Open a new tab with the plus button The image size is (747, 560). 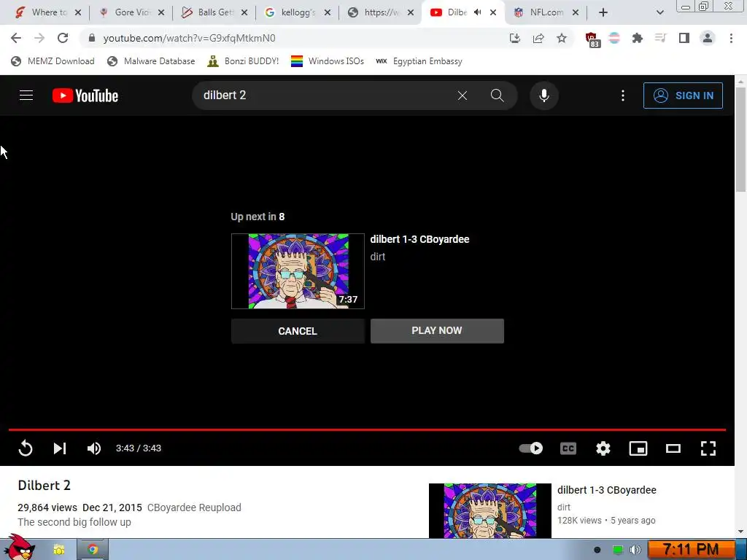tap(603, 12)
